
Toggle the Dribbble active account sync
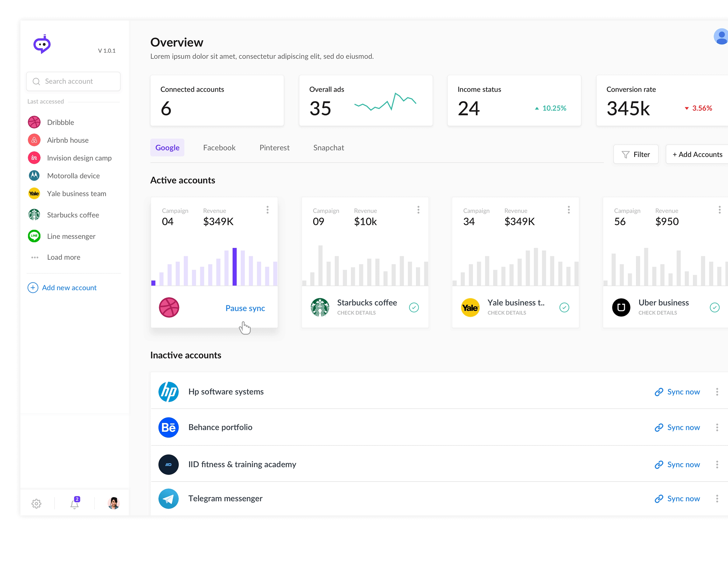(x=245, y=308)
